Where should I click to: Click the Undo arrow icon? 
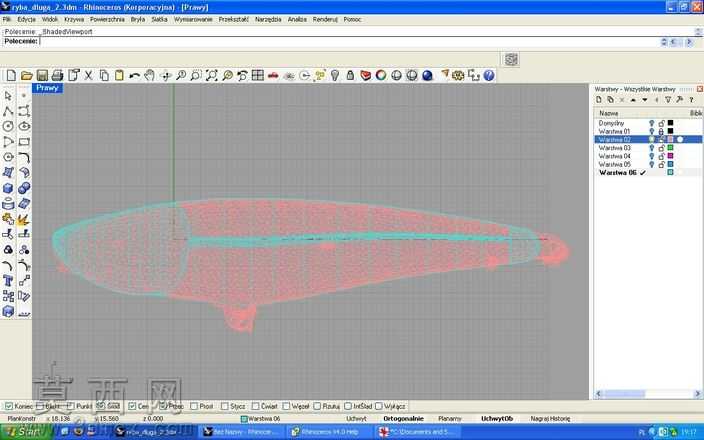(134, 75)
